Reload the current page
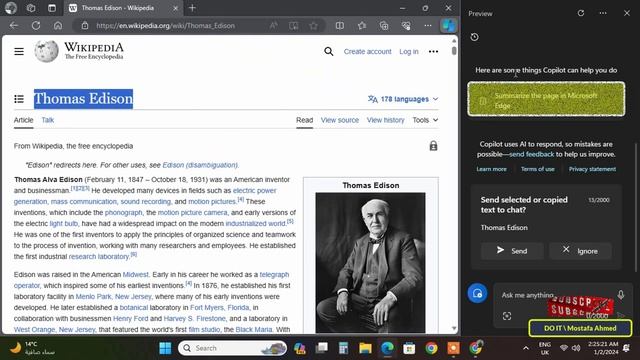 pyautogui.click(x=36, y=26)
